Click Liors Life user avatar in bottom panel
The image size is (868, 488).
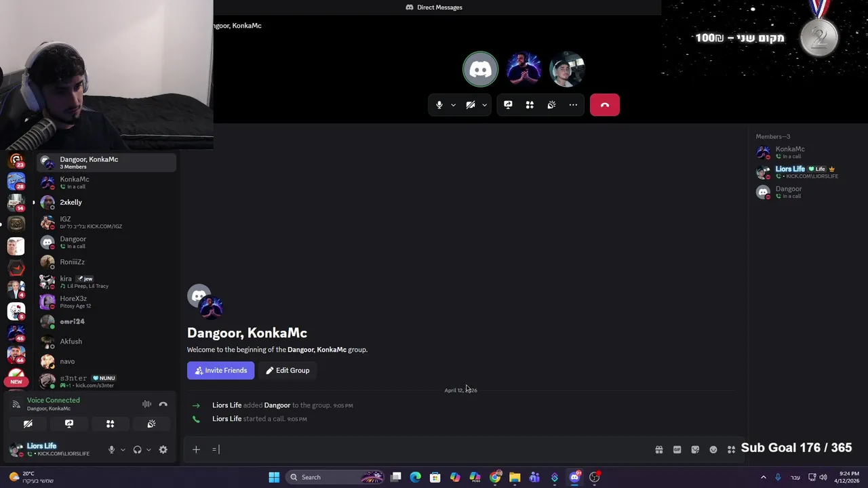pyautogui.click(x=16, y=449)
